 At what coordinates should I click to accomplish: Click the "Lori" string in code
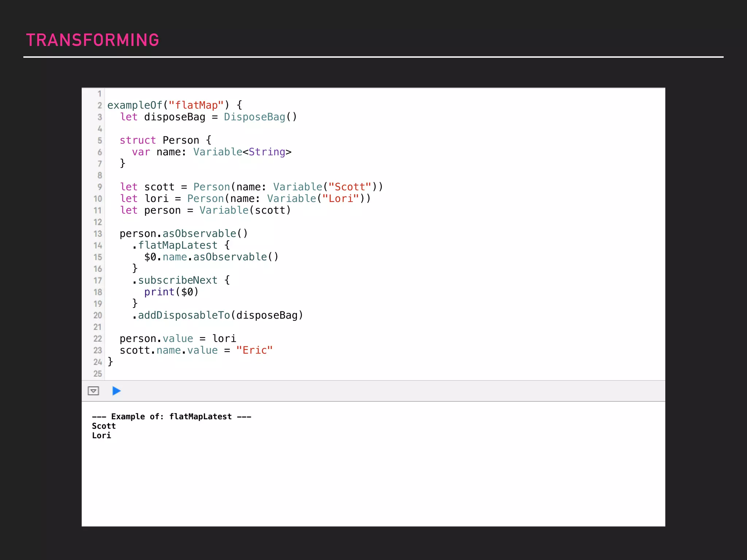[x=341, y=199]
